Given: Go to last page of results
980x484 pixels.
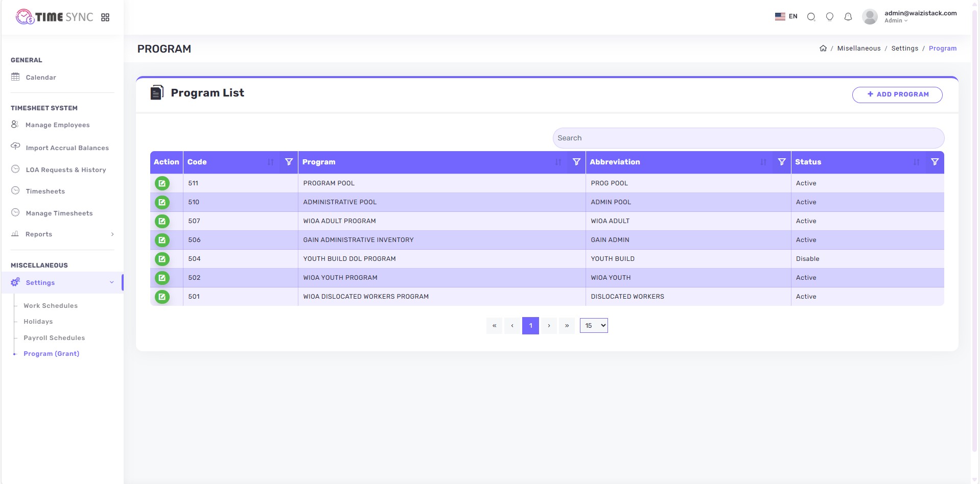Looking at the screenshot, I should (567, 326).
